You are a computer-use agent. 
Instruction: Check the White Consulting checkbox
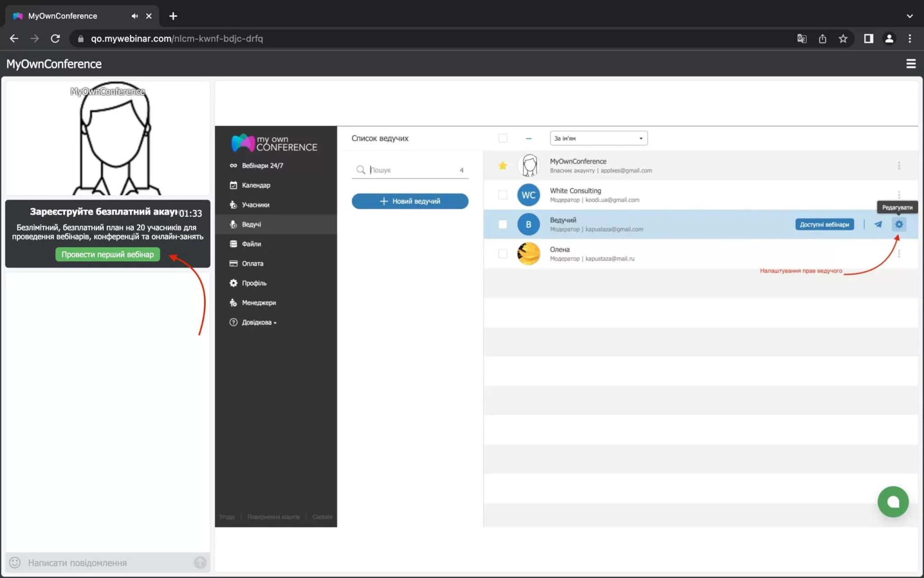click(503, 195)
